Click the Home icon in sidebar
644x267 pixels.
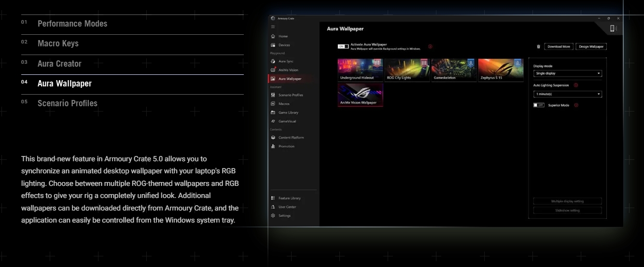click(273, 36)
